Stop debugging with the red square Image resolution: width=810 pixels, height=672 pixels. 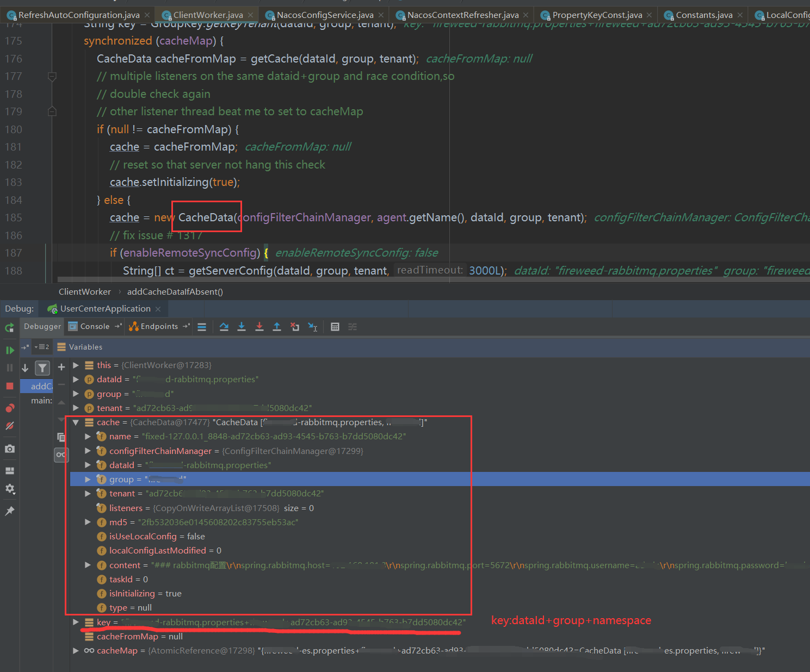(x=10, y=386)
